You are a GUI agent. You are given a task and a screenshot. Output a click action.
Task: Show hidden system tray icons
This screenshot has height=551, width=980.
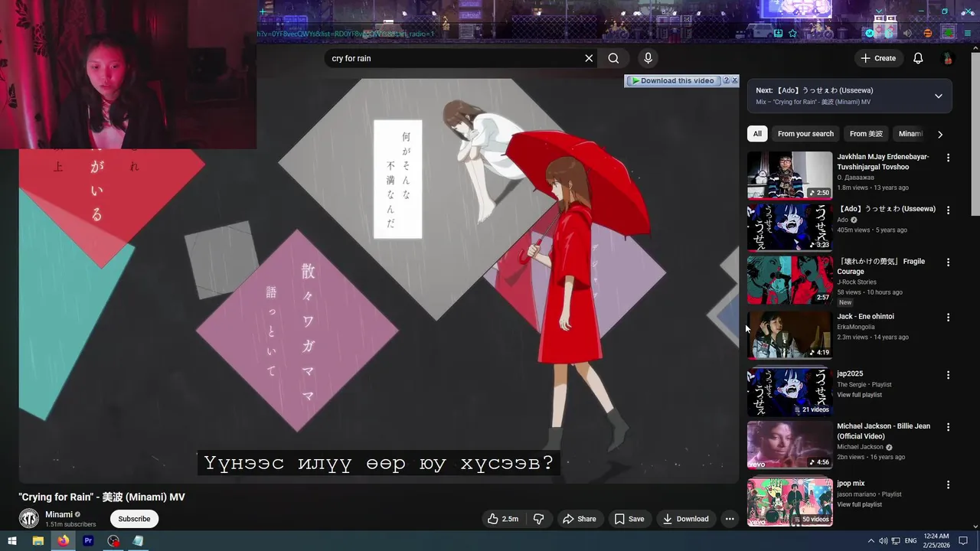[871, 541]
